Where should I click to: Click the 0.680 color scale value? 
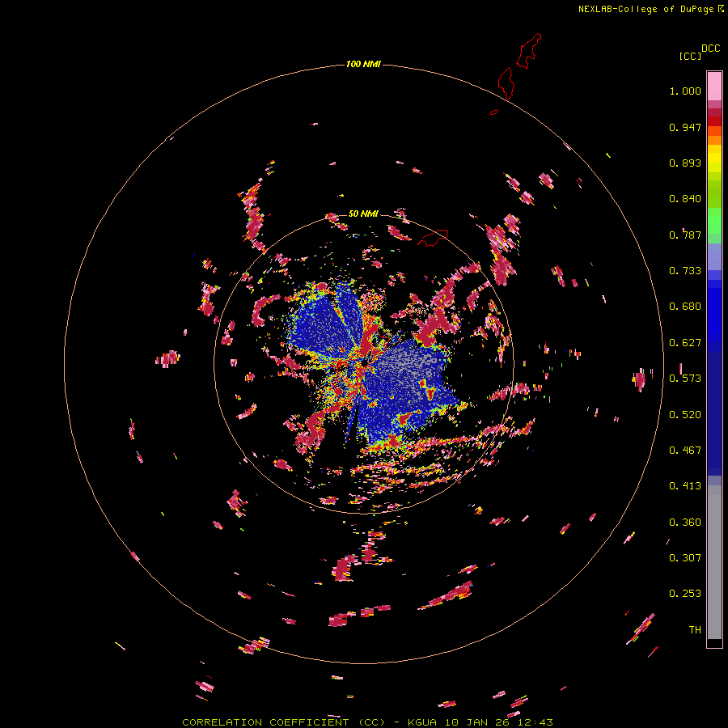point(685,307)
